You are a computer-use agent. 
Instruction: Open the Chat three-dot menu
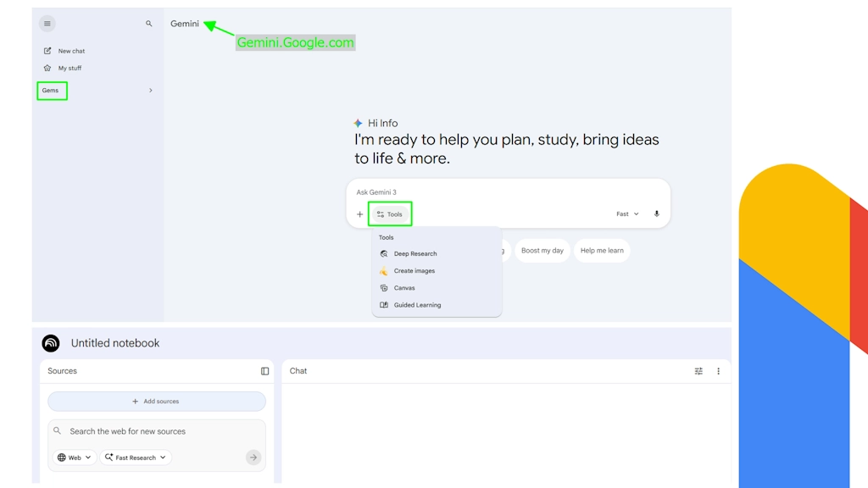[718, 371]
